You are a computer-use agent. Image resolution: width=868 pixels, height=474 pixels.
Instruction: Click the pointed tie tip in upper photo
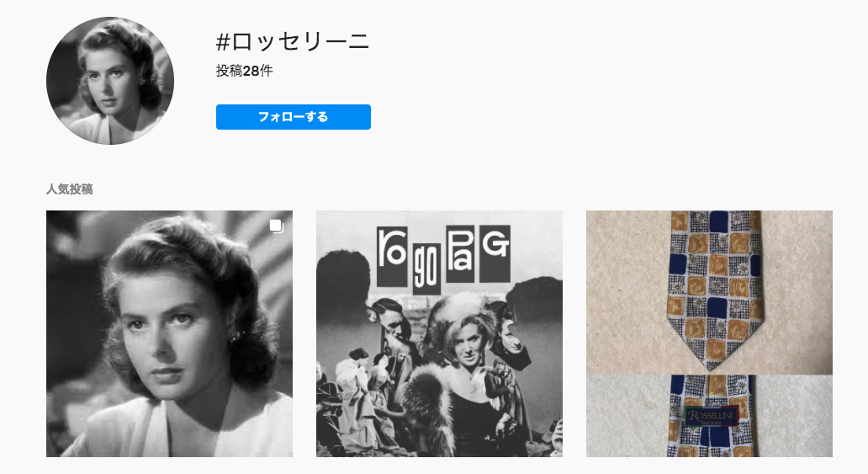tap(713, 354)
